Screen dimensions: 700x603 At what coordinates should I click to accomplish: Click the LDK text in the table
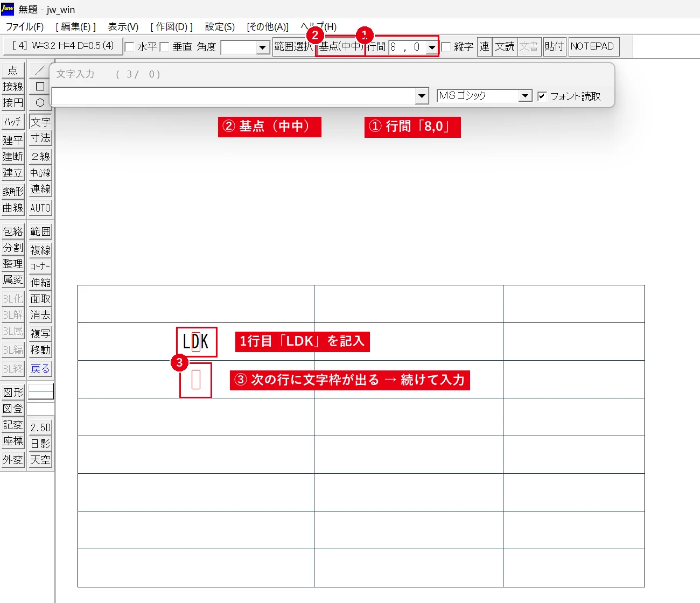195,341
